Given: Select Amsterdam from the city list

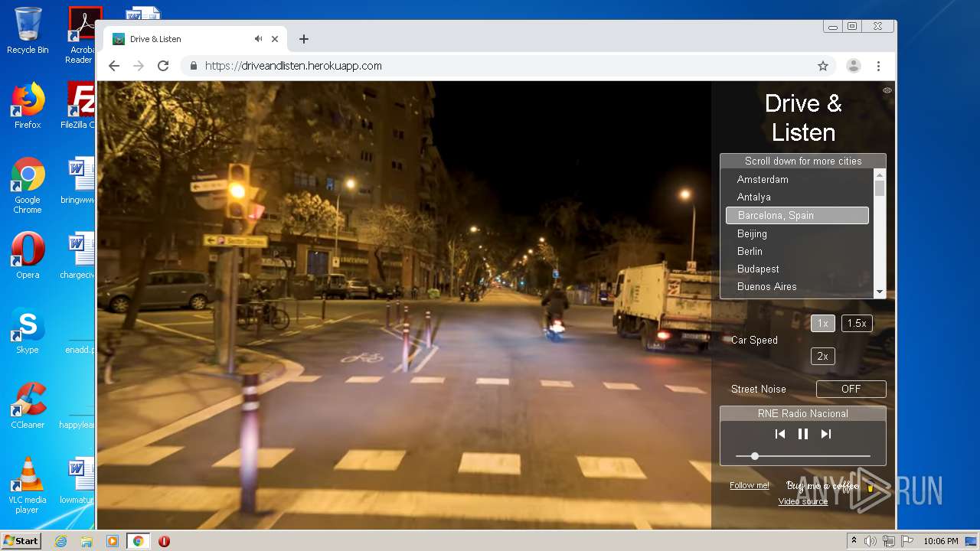Looking at the screenshot, I should tap(797, 179).
